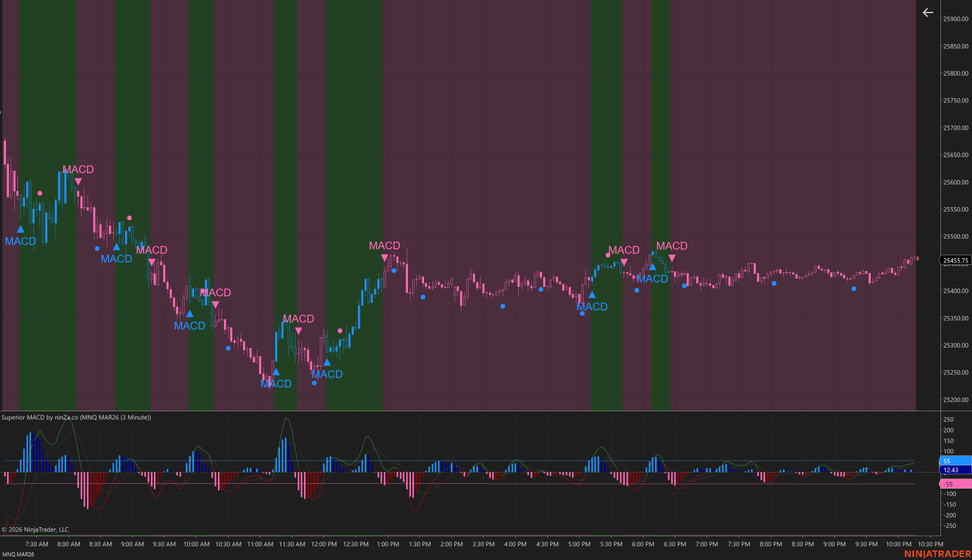
Task: Click the MNQ MAR26 instrument label
Action: (x=18, y=554)
